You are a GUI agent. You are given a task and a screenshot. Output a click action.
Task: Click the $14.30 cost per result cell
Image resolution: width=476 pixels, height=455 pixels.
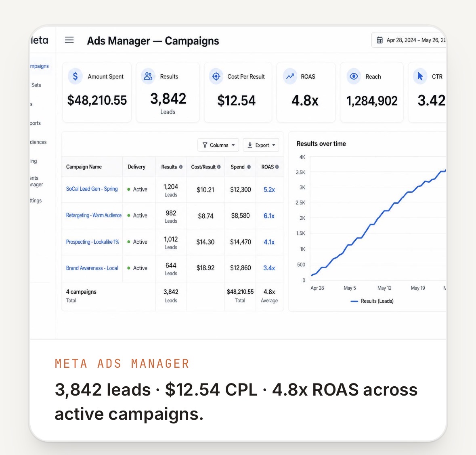(x=205, y=242)
